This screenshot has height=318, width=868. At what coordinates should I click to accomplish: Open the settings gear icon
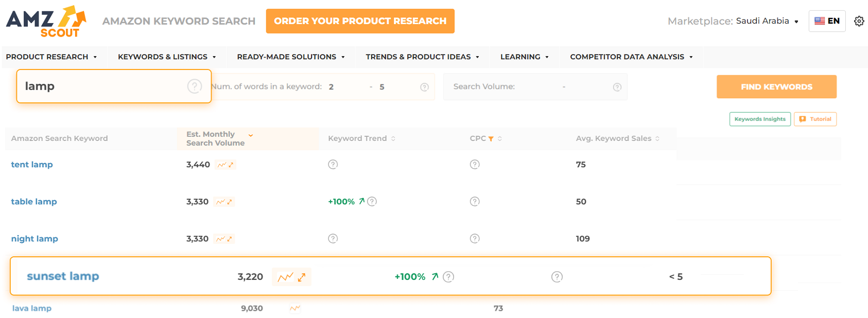859,21
